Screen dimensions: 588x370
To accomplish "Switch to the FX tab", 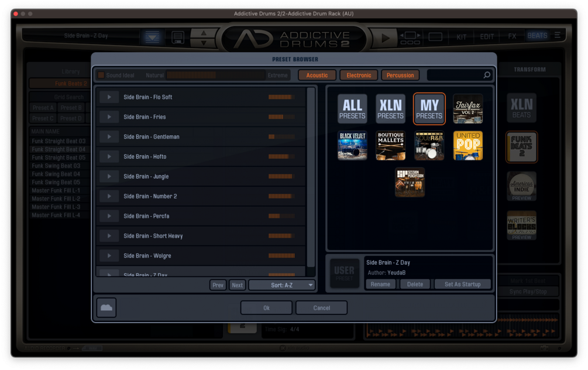I will coord(512,36).
